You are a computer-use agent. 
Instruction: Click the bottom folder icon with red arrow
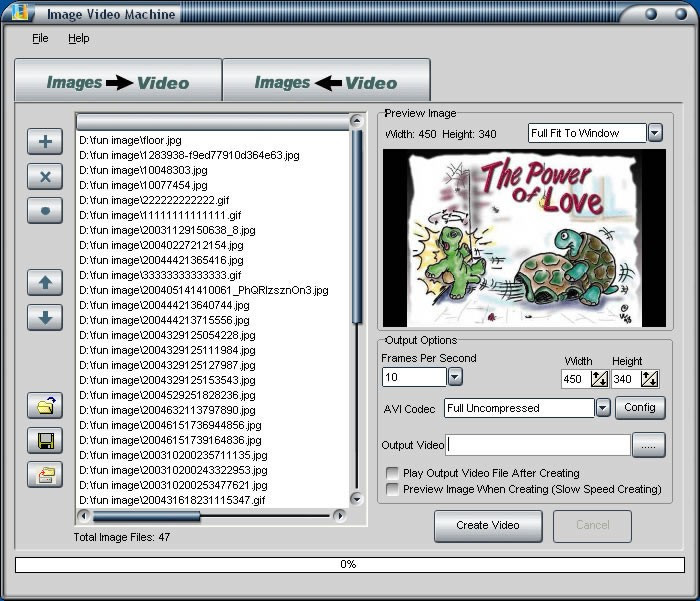[x=45, y=475]
